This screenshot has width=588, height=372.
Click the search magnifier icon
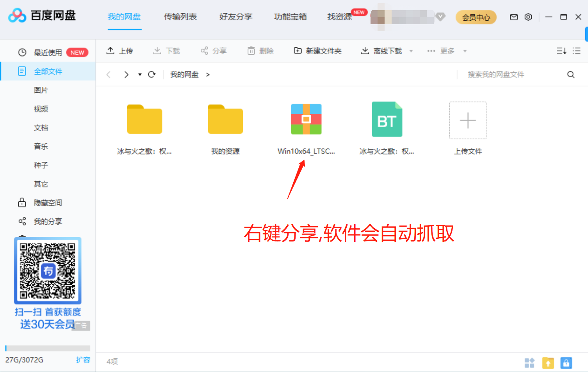(x=571, y=74)
